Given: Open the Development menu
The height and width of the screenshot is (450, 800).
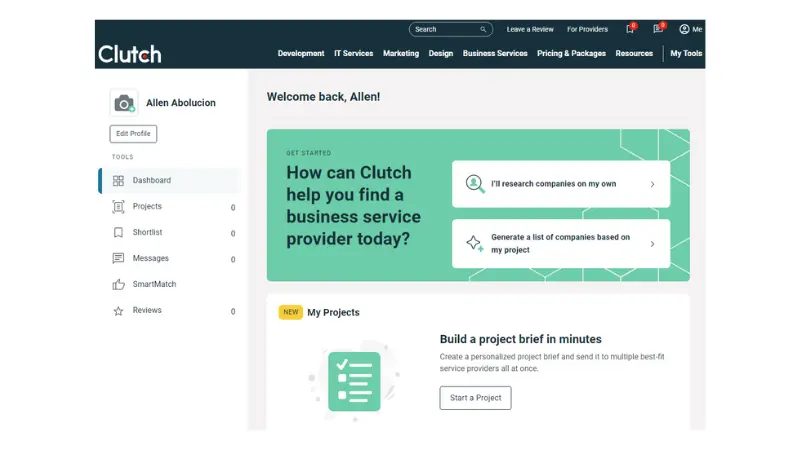Looking at the screenshot, I should [x=301, y=53].
